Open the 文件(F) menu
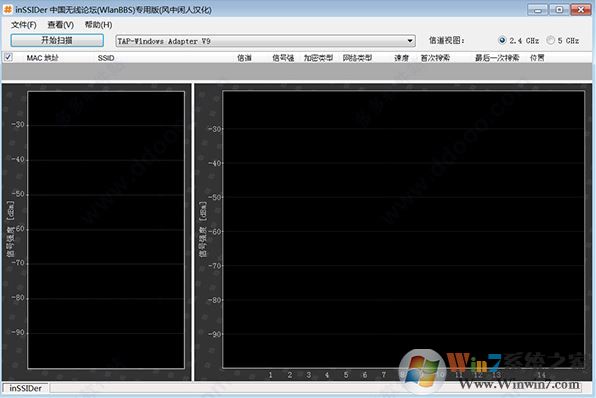The height and width of the screenshot is (398, 596). pyautogui.click(x=24, y=25)
